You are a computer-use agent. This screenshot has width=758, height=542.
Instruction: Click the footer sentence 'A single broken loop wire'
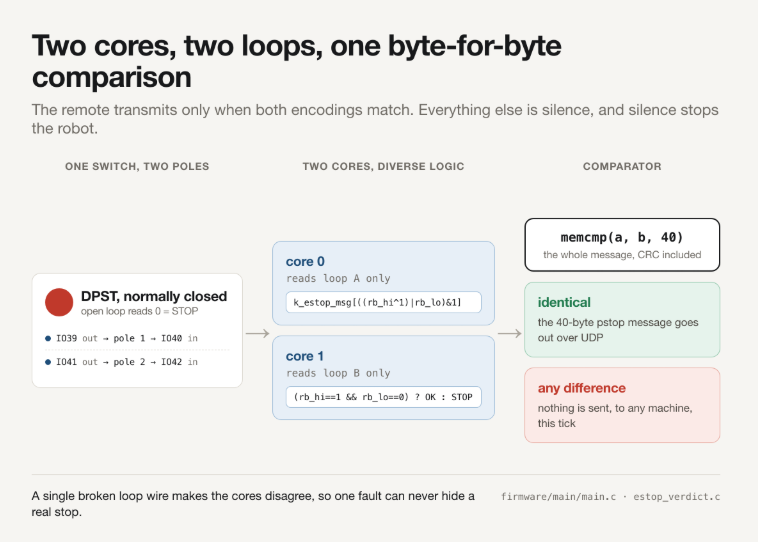click(253, 504)
